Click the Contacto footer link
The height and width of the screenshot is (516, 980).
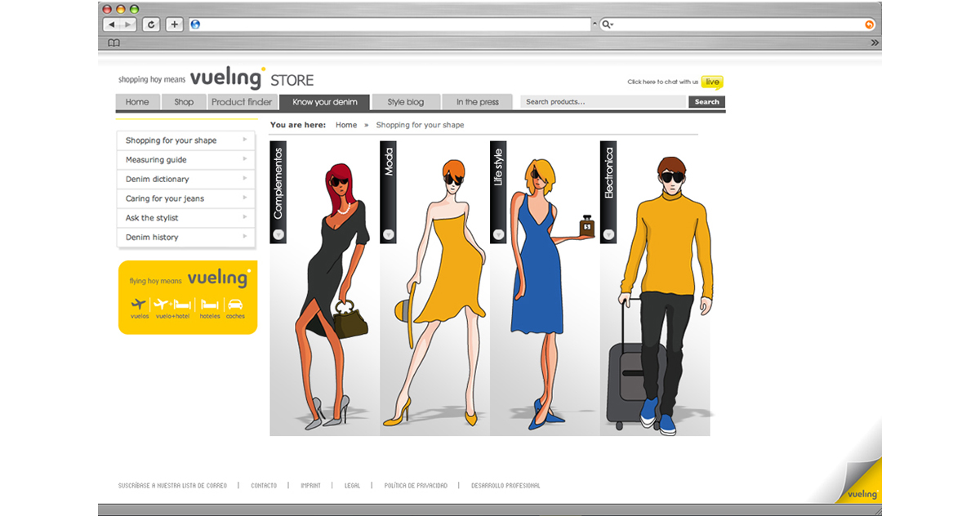click(264, 486)
